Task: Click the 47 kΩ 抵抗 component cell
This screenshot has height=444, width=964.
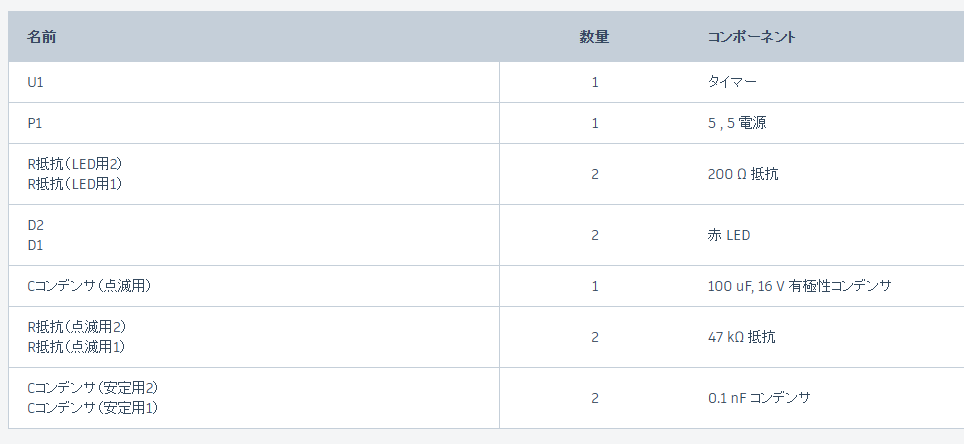Action: (741, 337)
